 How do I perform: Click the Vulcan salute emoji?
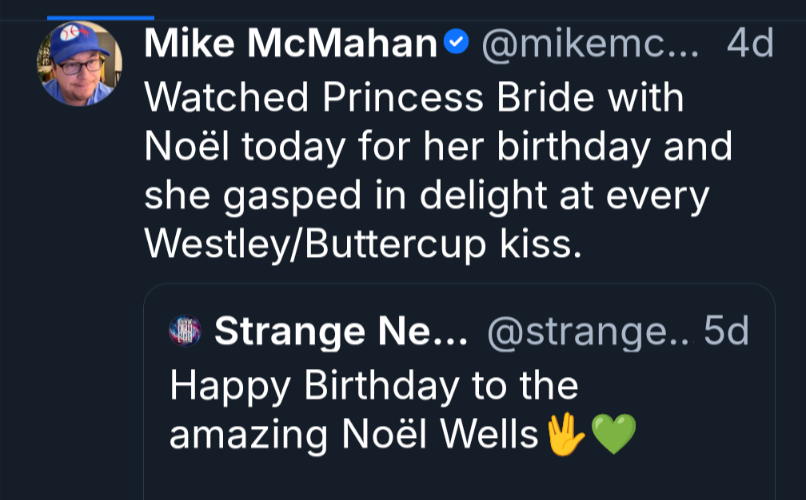(564, 435)
